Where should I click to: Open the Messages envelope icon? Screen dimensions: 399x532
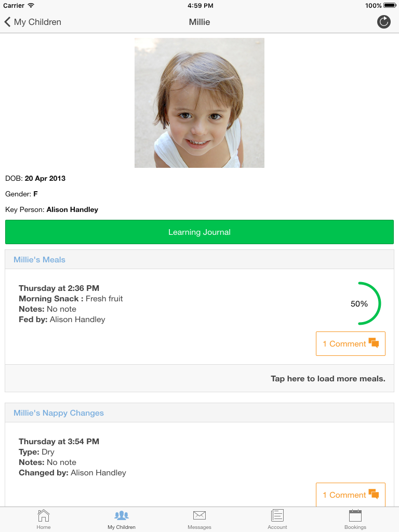[199, 515]
